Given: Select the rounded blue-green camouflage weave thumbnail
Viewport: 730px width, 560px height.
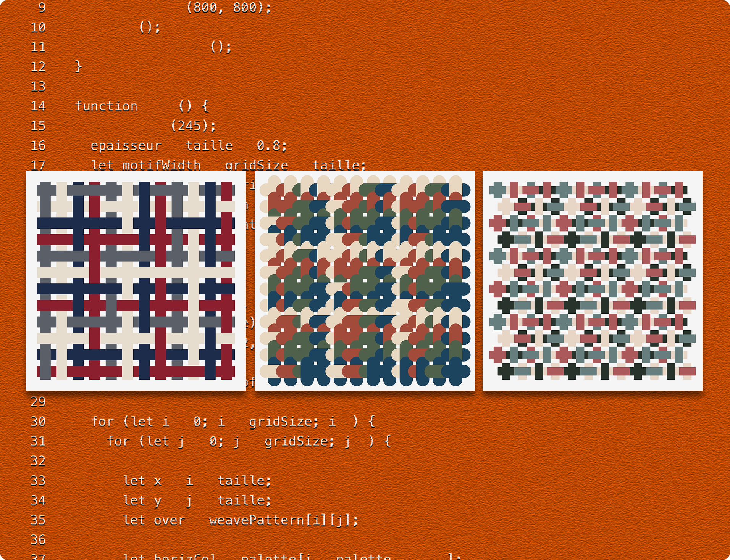Looking at the screenshot, I should point(365,280).
